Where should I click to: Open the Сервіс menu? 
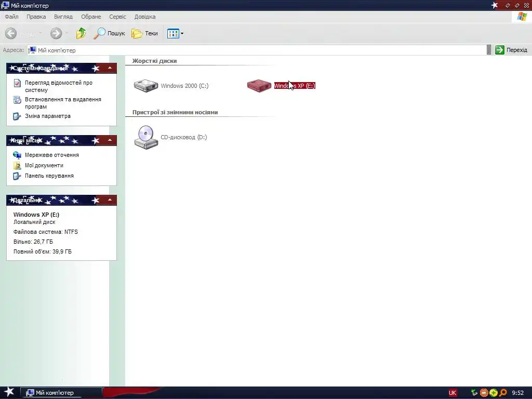point(117,17)
